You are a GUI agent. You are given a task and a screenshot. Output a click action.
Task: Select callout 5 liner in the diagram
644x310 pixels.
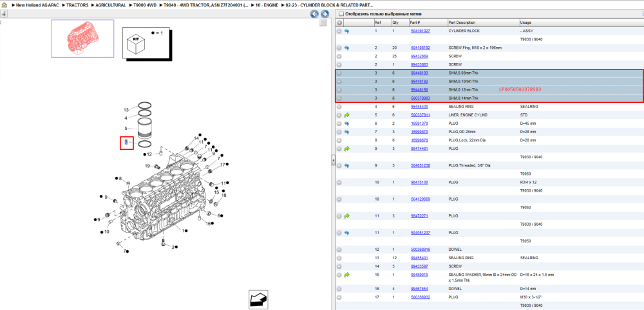pyautogui.click(x=126, y=129)
